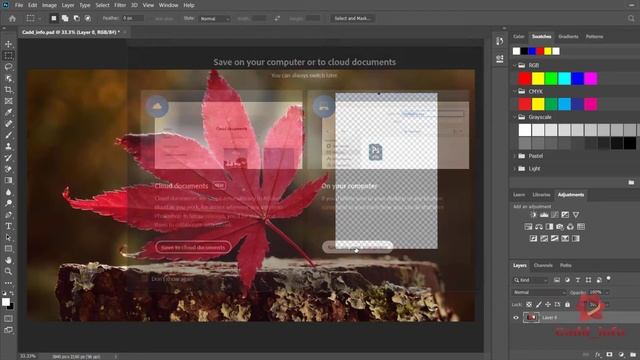Viewport: 640px width, 360px height.
Task: Select the Quick Selection tool
Action: 8,78
